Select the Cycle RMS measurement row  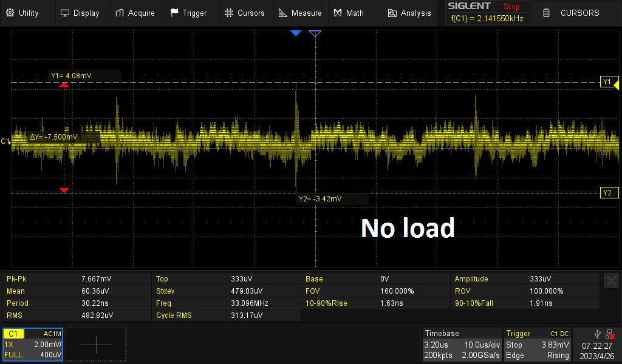(x=226, y=315)
